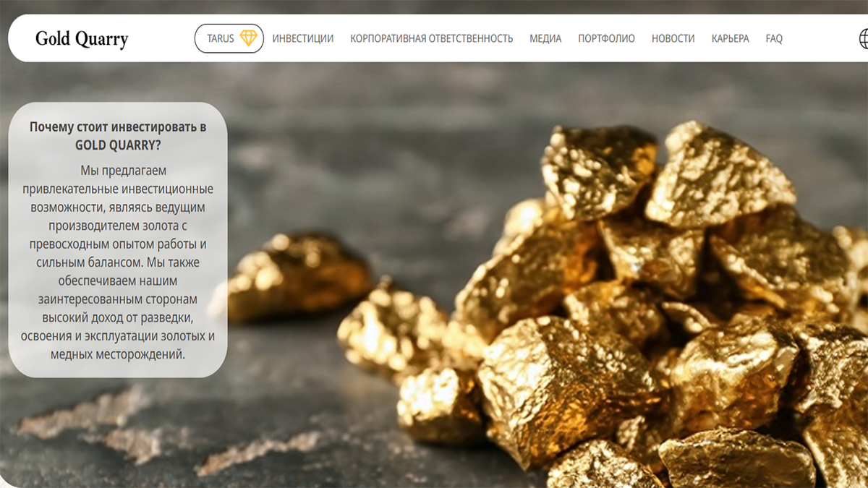
Task: Open the ИНВЕСТИЦИИ menu item
Action: click(303, 38)
